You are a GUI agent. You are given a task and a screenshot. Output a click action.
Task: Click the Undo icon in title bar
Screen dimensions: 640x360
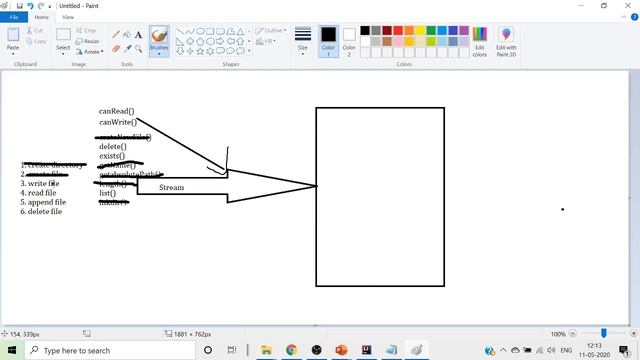pos(30,6)
